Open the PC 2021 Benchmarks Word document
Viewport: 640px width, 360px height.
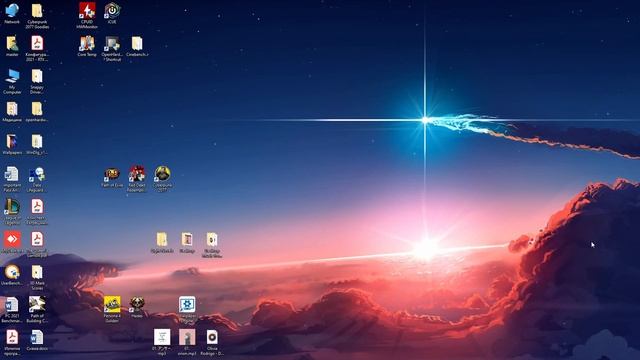pyautogui.click(x=12, y=309)
